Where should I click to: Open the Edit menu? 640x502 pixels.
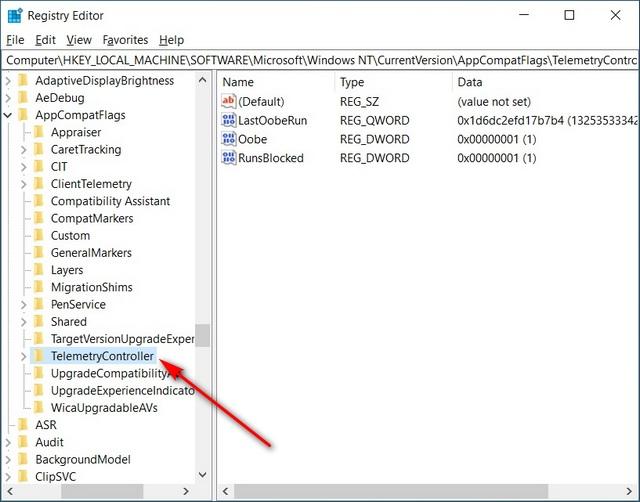45,40
